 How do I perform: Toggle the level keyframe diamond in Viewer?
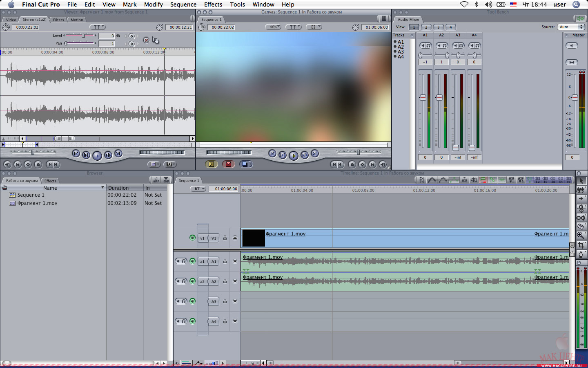pos(131,36)
